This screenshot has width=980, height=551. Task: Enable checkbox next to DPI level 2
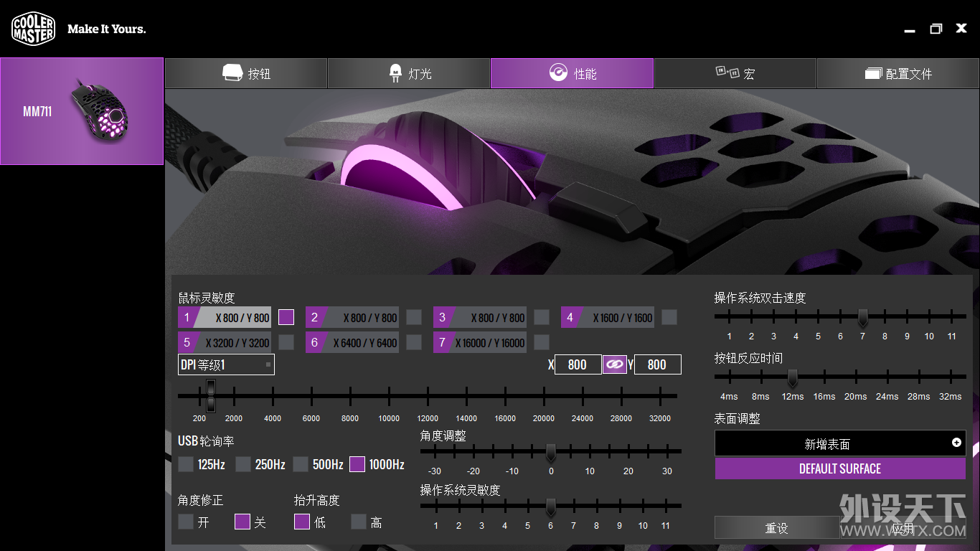(414, 317)
